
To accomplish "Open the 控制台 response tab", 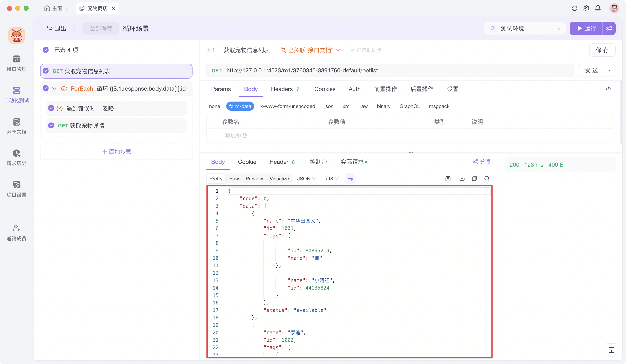I will (318, 162).
